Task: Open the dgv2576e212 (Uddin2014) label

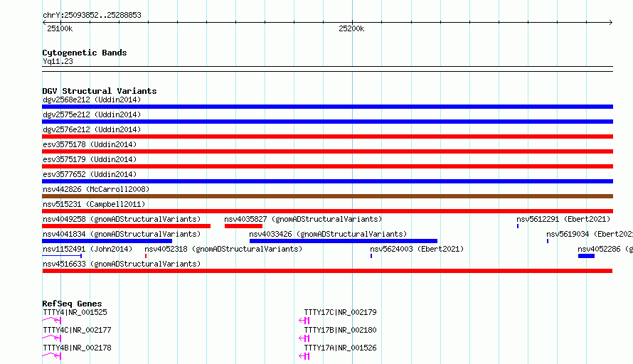Action: click(x=92, y=129)
